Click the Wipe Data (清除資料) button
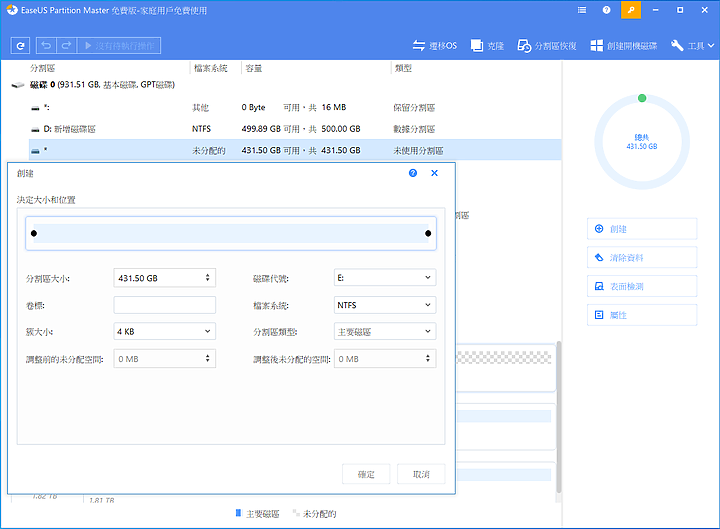The image size is (720, 529). [642, 258]
